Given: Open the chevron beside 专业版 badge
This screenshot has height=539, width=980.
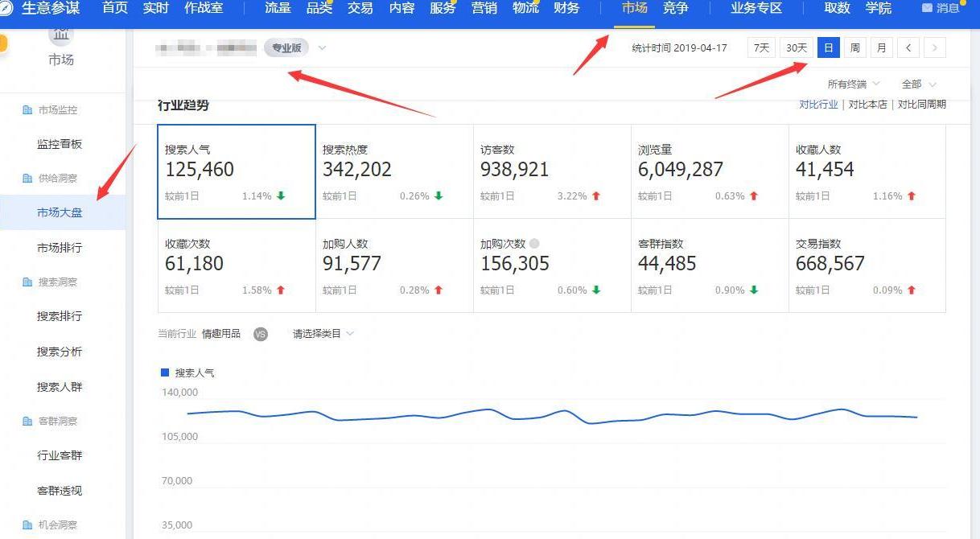Looking at the screenshot, I should (x=321, y=47).
